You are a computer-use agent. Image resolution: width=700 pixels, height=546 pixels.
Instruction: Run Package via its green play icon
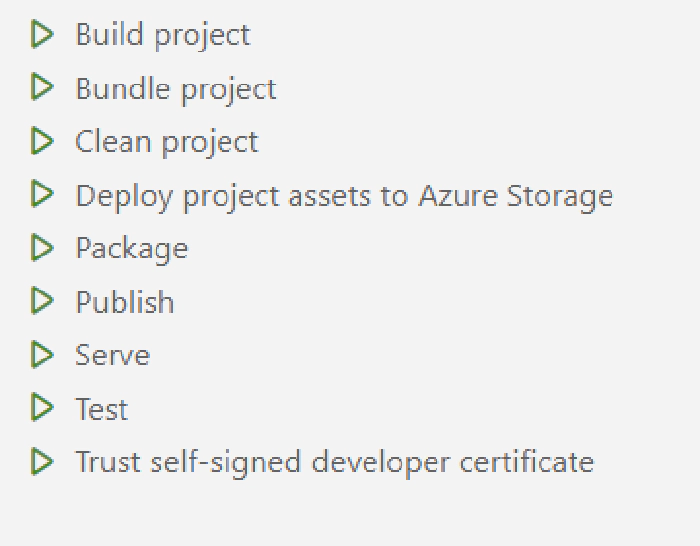pyautogui.click(x=42, y=247)
